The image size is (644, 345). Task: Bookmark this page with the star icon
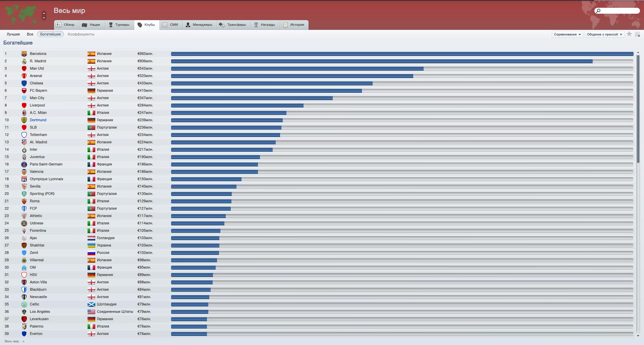(x=629, y=34)
